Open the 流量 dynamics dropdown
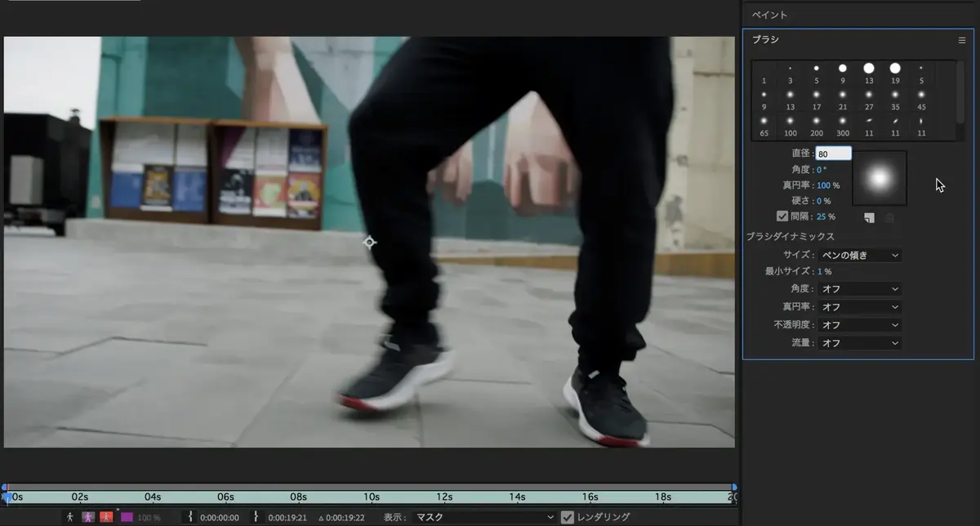This screenshot has width=980, height=526. point(859,343)
